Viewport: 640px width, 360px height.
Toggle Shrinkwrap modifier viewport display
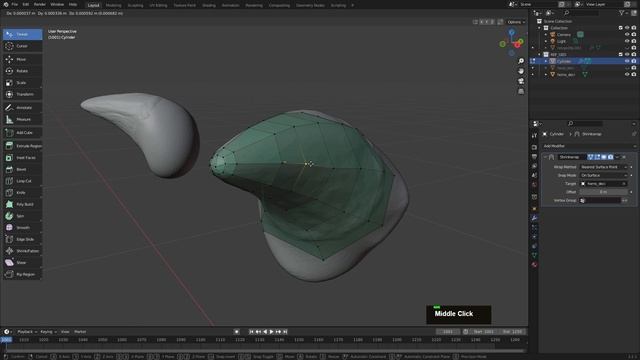tap(604, 157)
